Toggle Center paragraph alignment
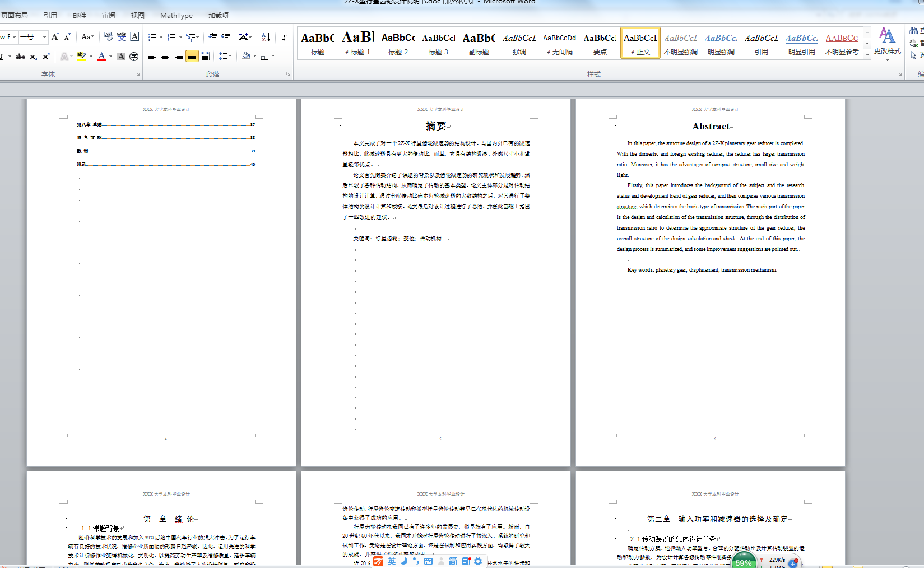Screen dimensions: 924x568 (165, 56)
